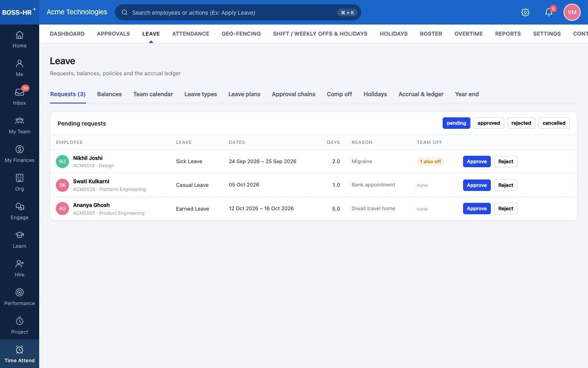Click the search employees or actions field
This screenshot has width=588, height=368.
pos(238,12)
